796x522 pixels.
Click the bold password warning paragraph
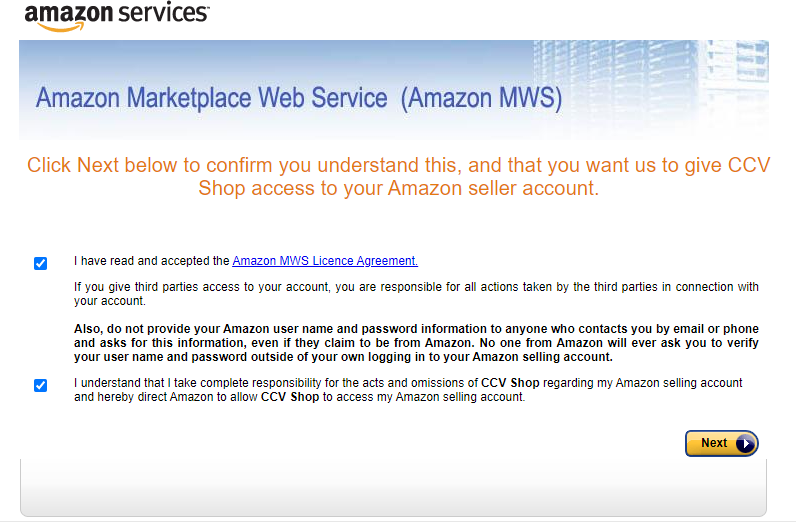click(416, 343)
